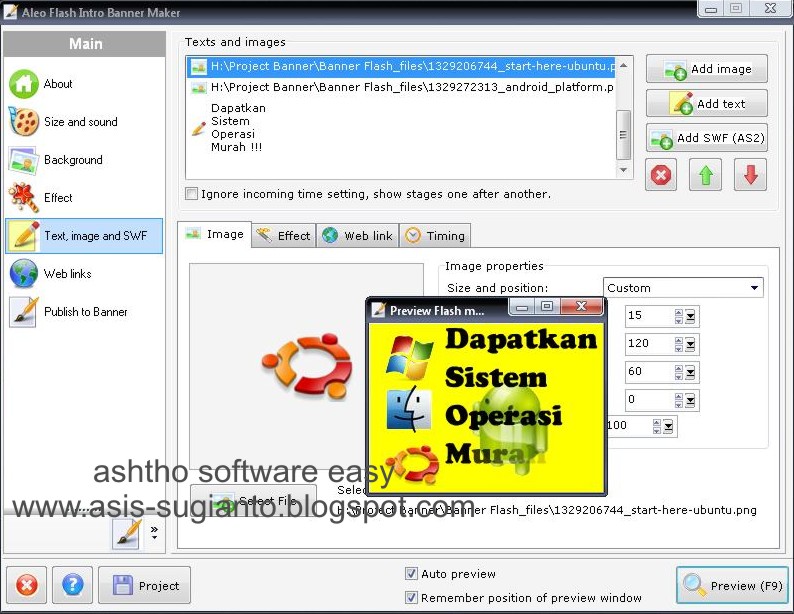This screenshot has height=614, width=794.
Task: Open the Project button menu
Action: point(144,585)
